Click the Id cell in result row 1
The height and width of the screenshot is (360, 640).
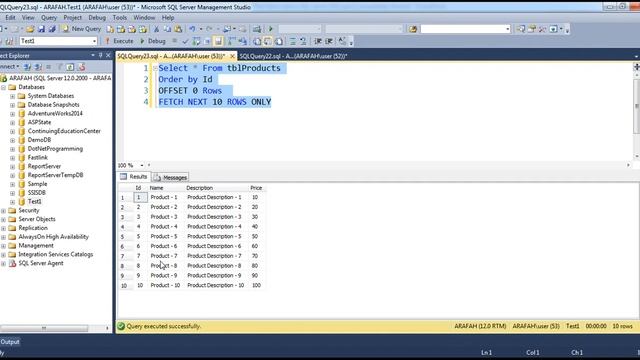pos(140,197)
